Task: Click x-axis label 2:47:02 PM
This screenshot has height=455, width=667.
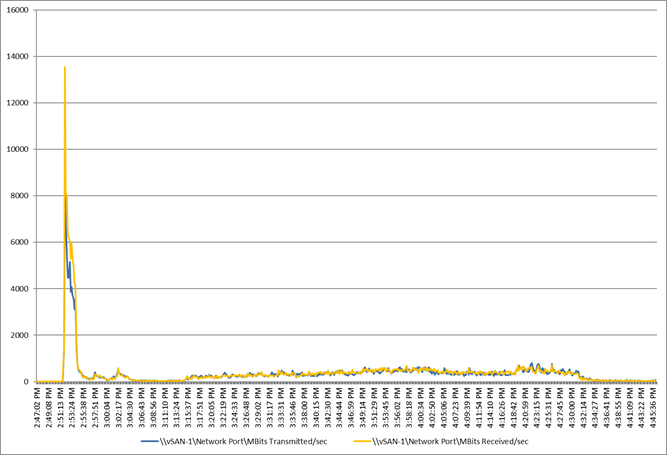Action: [x=37, y=407]
